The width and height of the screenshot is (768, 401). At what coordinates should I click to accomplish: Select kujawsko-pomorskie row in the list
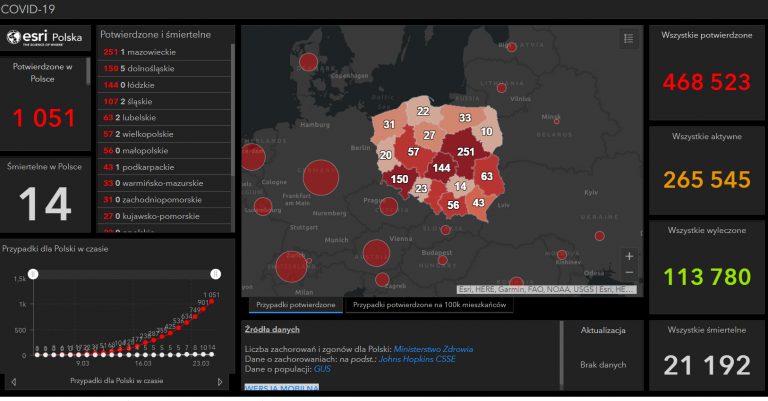pyautogui.click(x=164, y=216)
